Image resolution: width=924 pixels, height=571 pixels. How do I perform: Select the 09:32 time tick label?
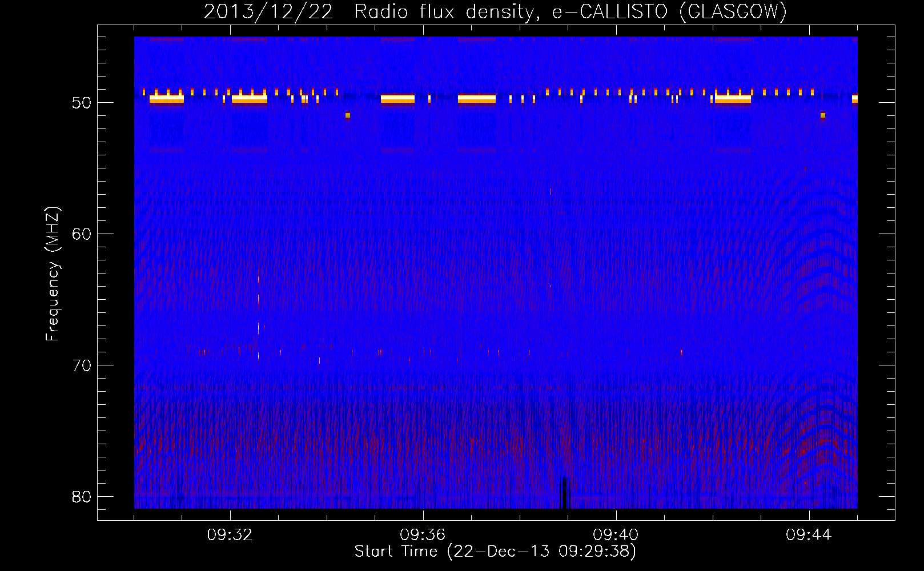coord(230,535)
